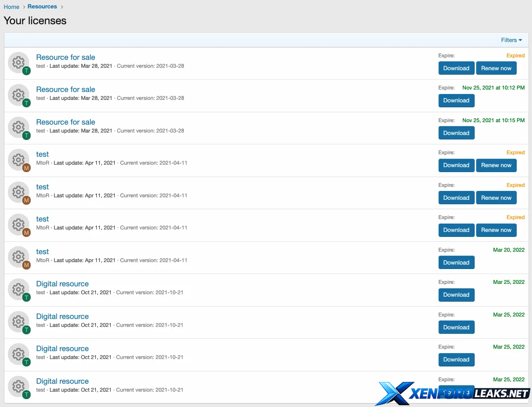The image size is (532, 407).
Task: Download the resource expiring Nov 25 at 10:12 PM
Action: (x=456, y=100)
